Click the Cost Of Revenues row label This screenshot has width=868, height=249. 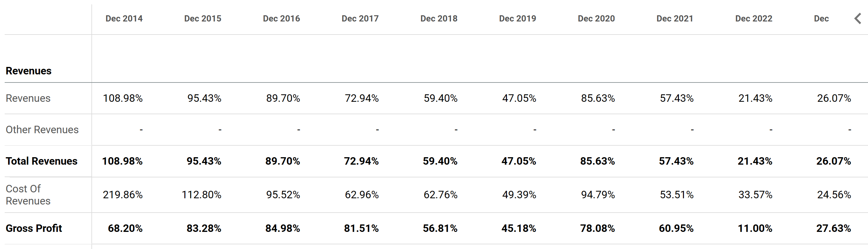pos(28,195)
